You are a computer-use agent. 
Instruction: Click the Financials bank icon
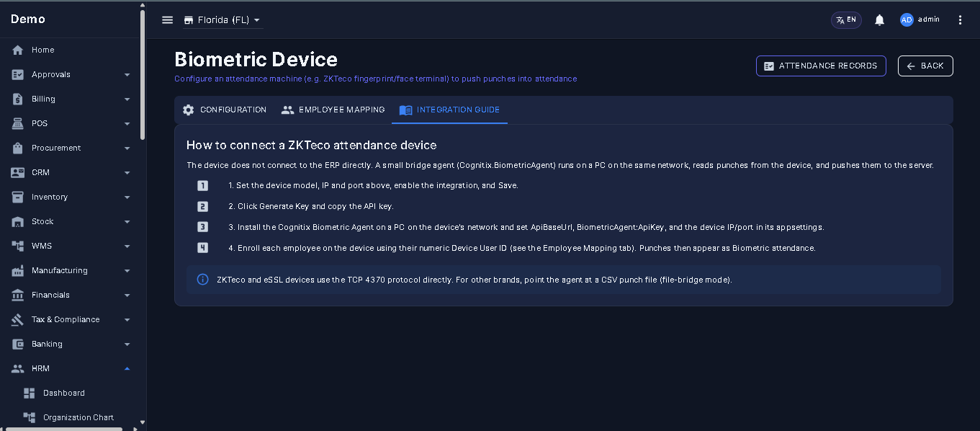pyautogui.click(x=18, y=295)
